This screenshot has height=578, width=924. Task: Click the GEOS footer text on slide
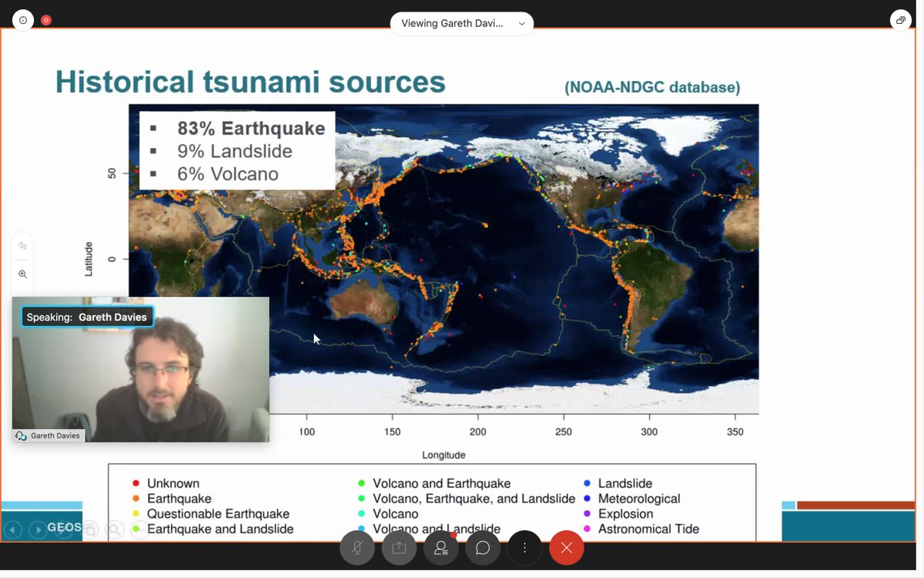click(x=65, y=527)
